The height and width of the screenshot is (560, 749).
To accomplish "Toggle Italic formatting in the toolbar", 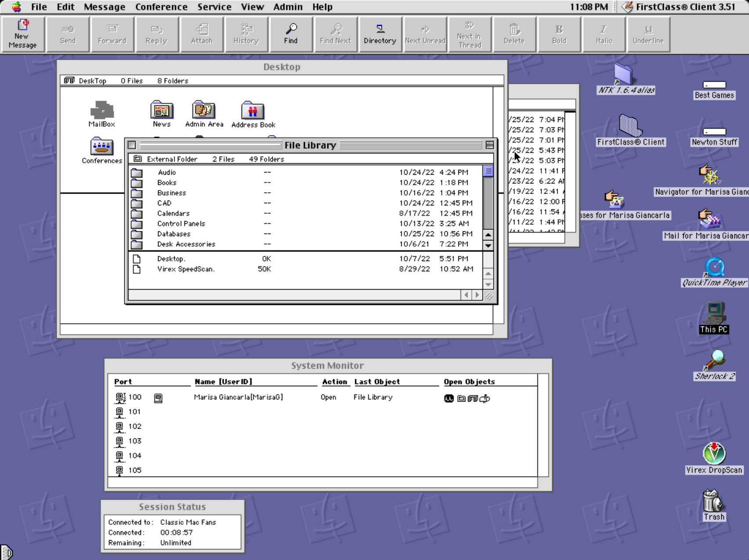I will pos(604,34).
